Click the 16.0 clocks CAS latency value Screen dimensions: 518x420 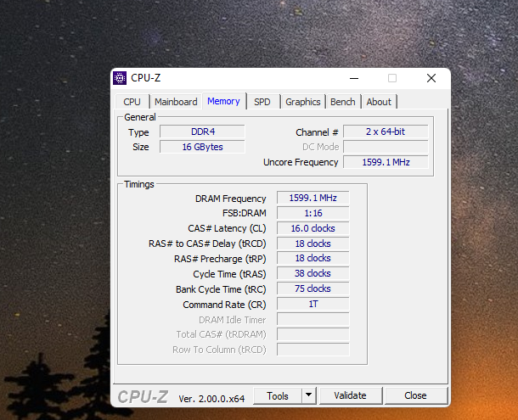tap(312, 228)
